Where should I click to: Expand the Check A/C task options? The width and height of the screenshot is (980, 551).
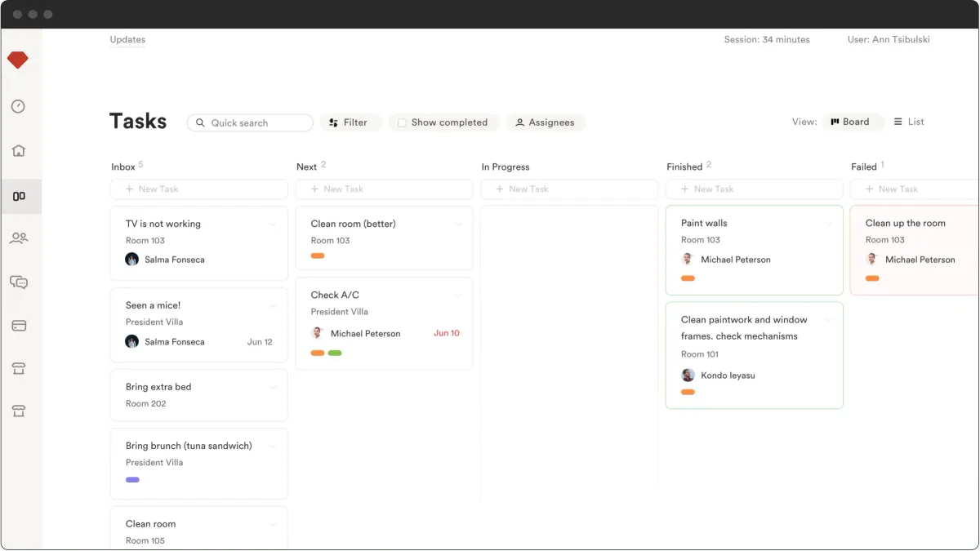click(458, 295)
